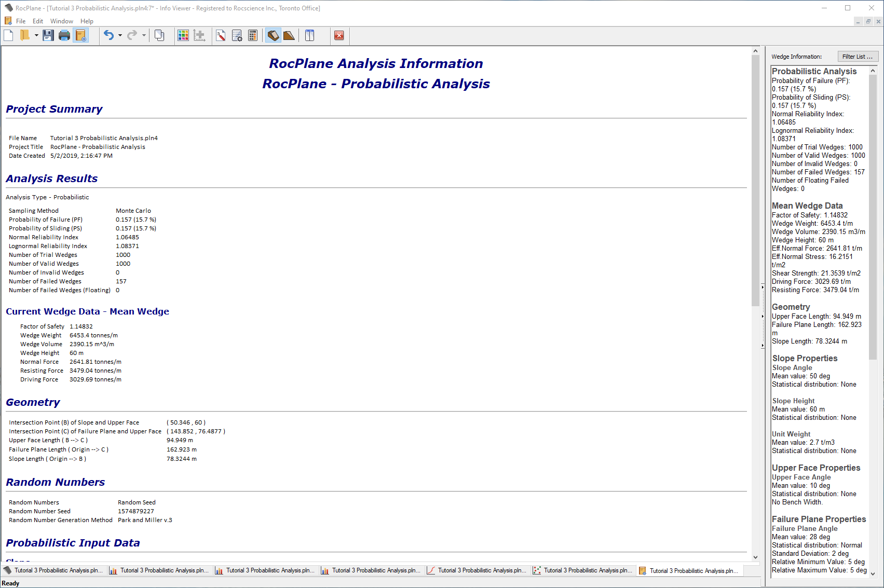The height and width of the screenshot is (588, 884).
Task: Click the Normal Reliability Index value 1.06485 in report
Action: [127, 237]
